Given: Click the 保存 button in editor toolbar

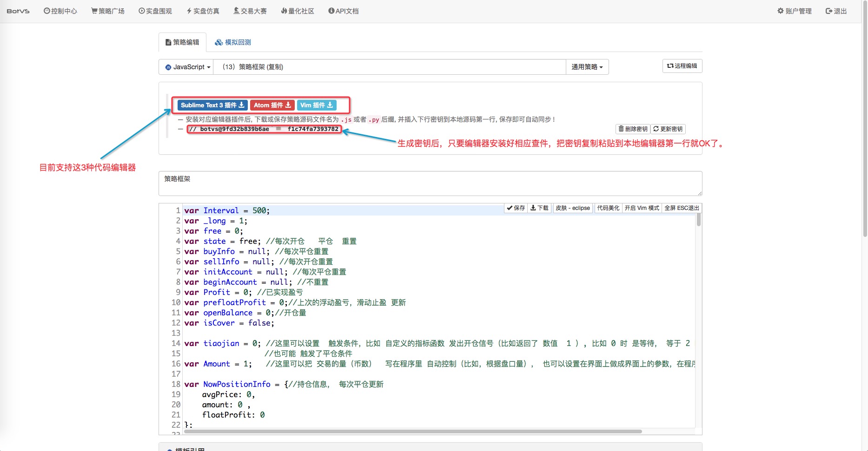Looking at the screenshot, I should click(516, 208).
